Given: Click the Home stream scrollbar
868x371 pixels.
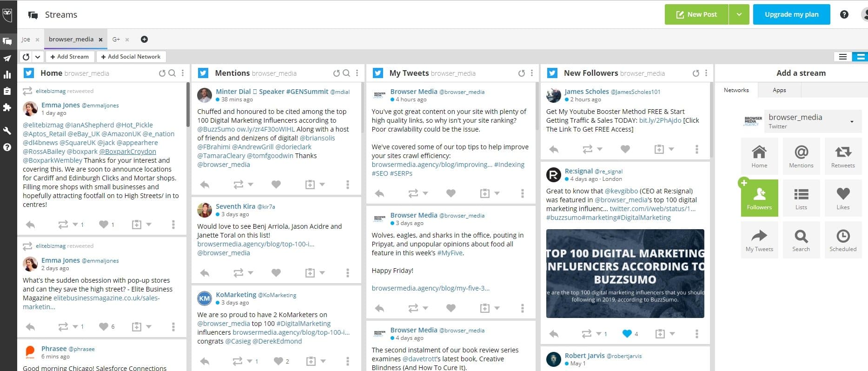Looking at the screenshot, I should pyautogui.click(x=188, y=105).
